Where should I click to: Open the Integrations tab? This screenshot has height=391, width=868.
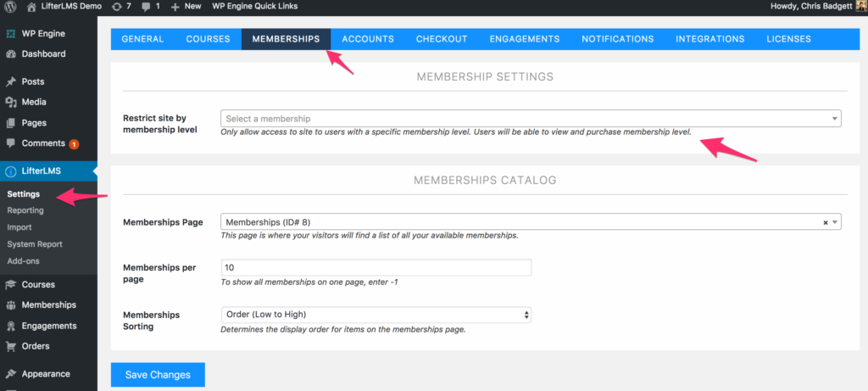(x=710, y=39)
